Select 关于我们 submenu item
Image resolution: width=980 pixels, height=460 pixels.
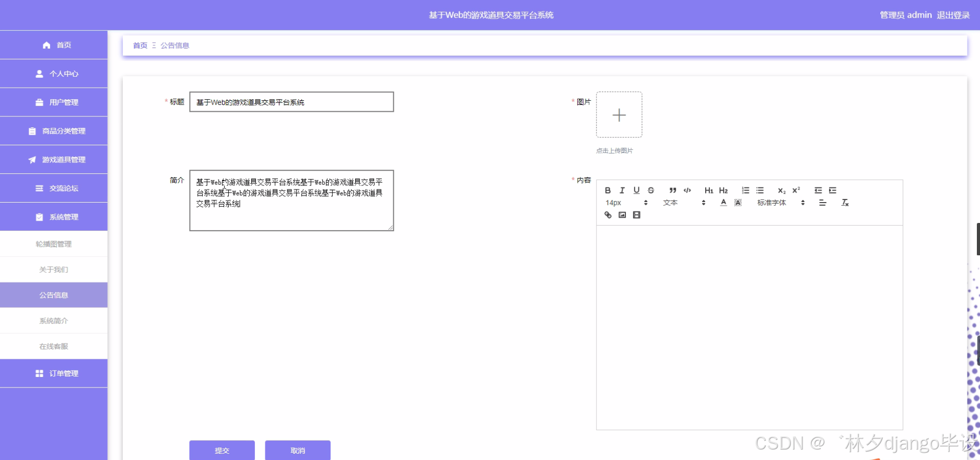[x=54, y=269]
